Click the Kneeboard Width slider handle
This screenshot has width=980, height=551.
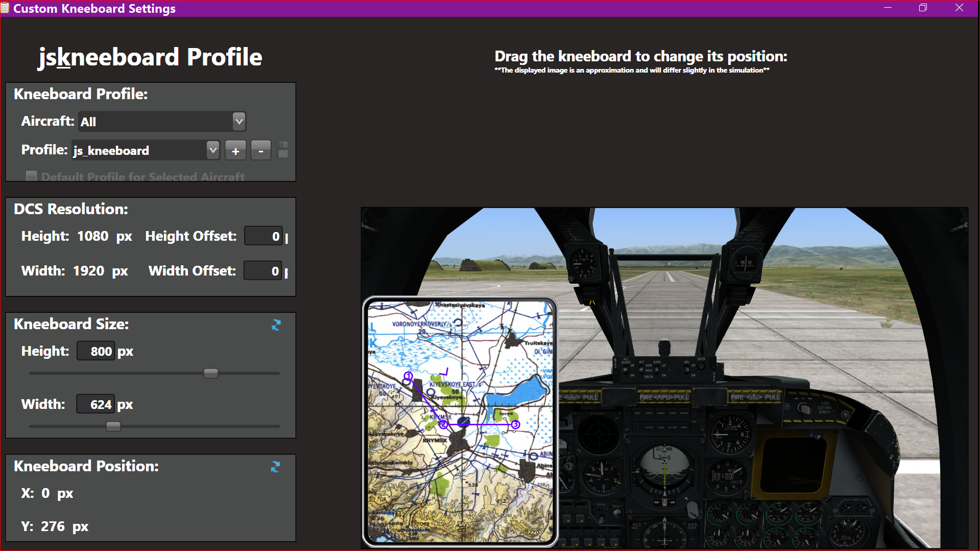tap(113, 426)
